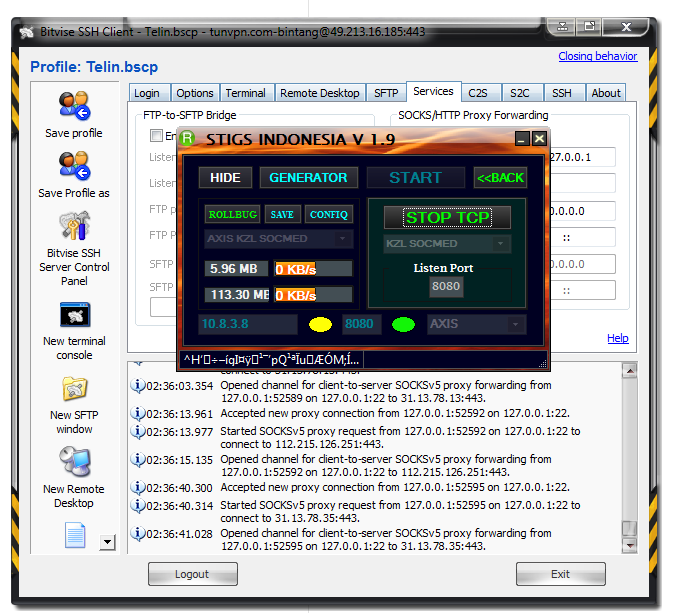Click the 8080 port field by yellow indicator
Image resolution: width=678 pixels, height=613 pixels.
[361, 324]
